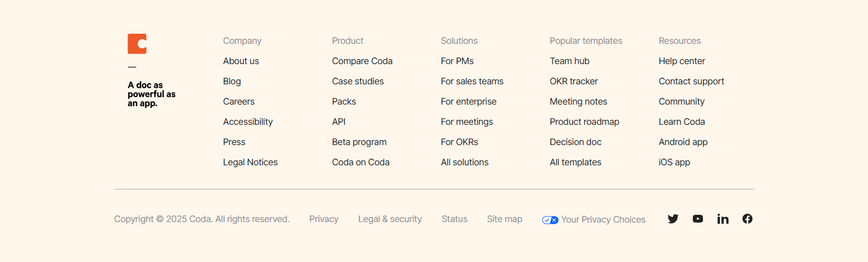View All solutions link
Screen dimensions: 868x262
(465, 162)
